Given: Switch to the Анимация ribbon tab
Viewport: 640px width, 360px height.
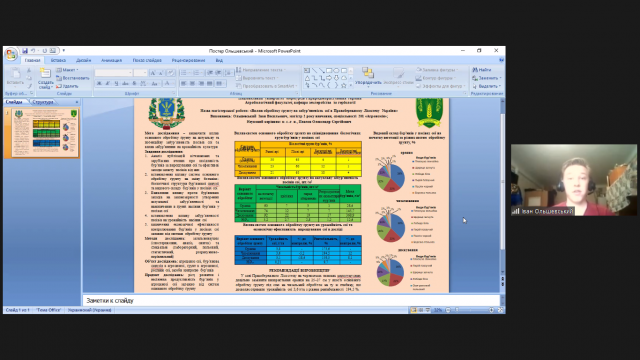Looking at the screenshot, I should point(111,60).
